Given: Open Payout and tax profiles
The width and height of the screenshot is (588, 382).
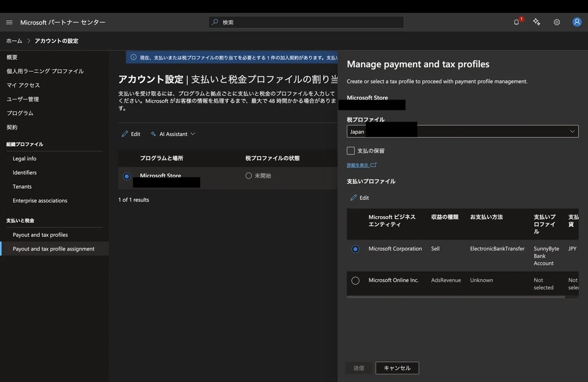Looking at the screenshot, I should click(40, 235).
